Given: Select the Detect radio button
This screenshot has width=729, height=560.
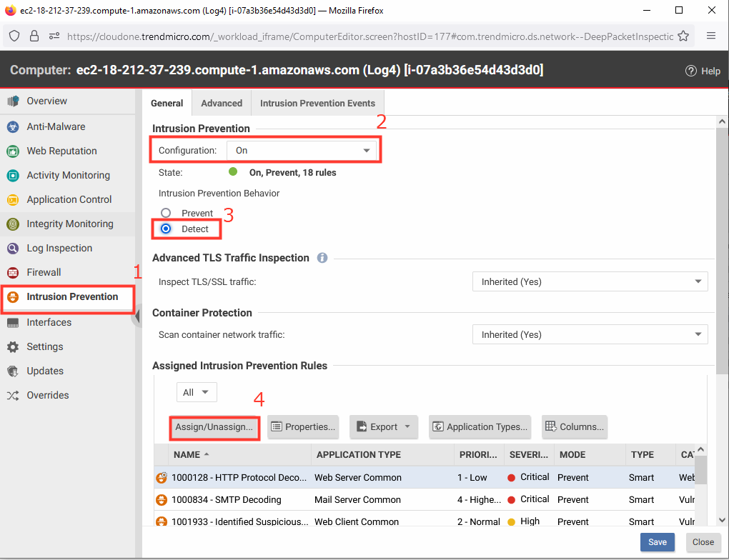Looking at the screenshot, I should pyautogui.click(x=166, y=229).
